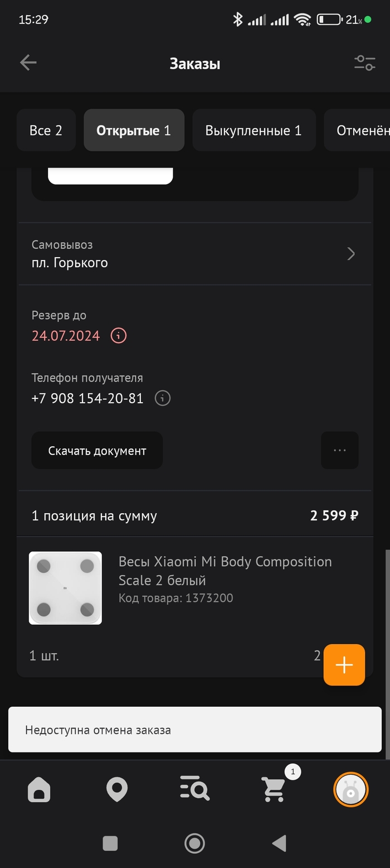Tap info icon beside recipient phone number
Image resolution: width=390 pixels, height=868 pixels.
click(x=162, y=398)
